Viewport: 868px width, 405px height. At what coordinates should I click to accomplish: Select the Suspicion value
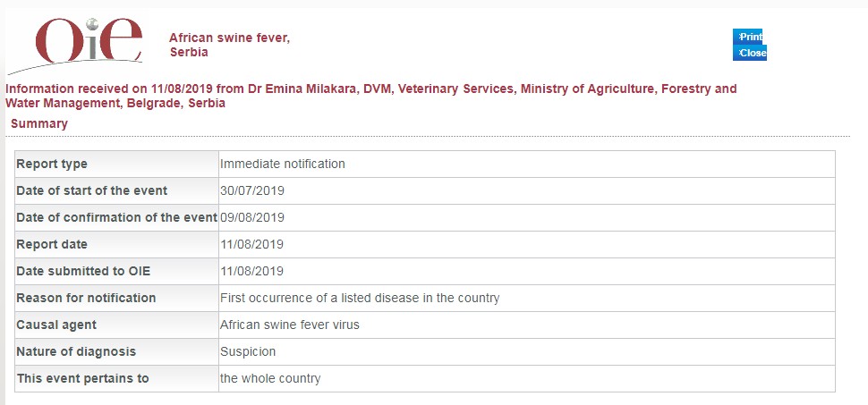coord(248,351)
